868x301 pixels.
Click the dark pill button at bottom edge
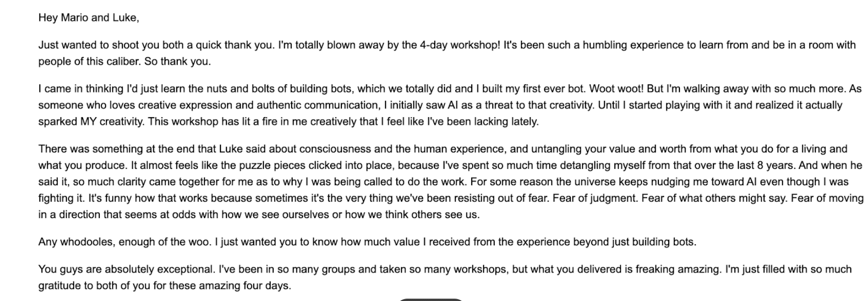430,299
